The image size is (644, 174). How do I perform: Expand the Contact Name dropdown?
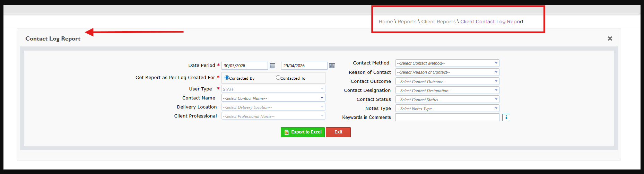tap(273, 98)
